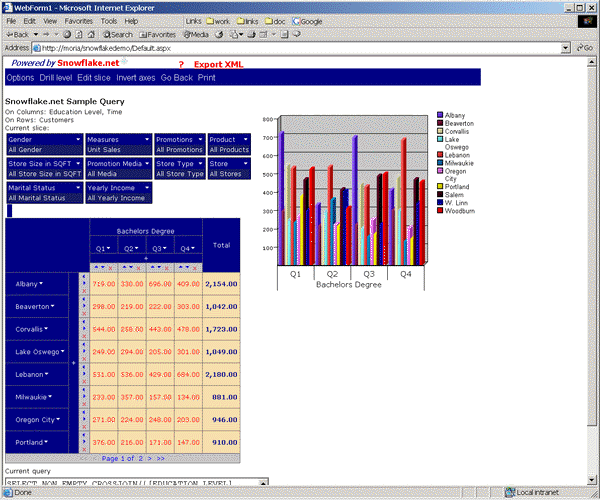
Task: Open the Media toolbar button
Action: tap(196, 34)
